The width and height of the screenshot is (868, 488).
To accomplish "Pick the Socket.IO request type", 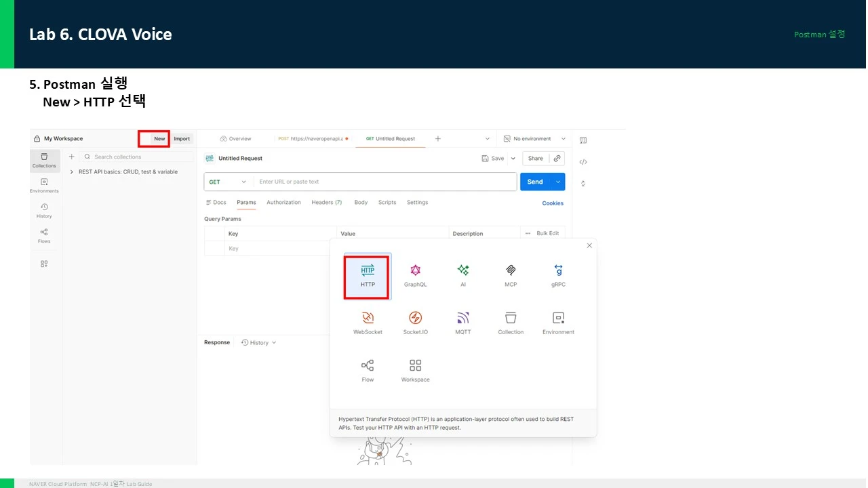I will 416,323.
